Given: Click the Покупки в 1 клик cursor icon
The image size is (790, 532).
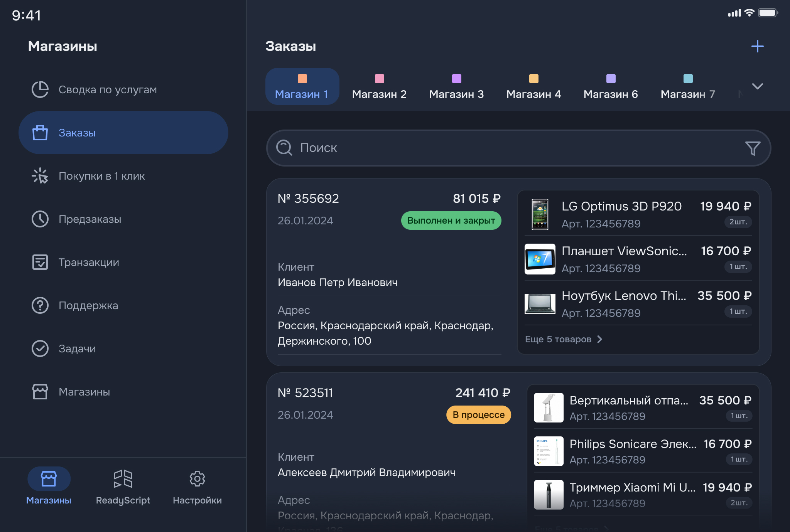Looking at the screenshot, I should coord(40,176).
